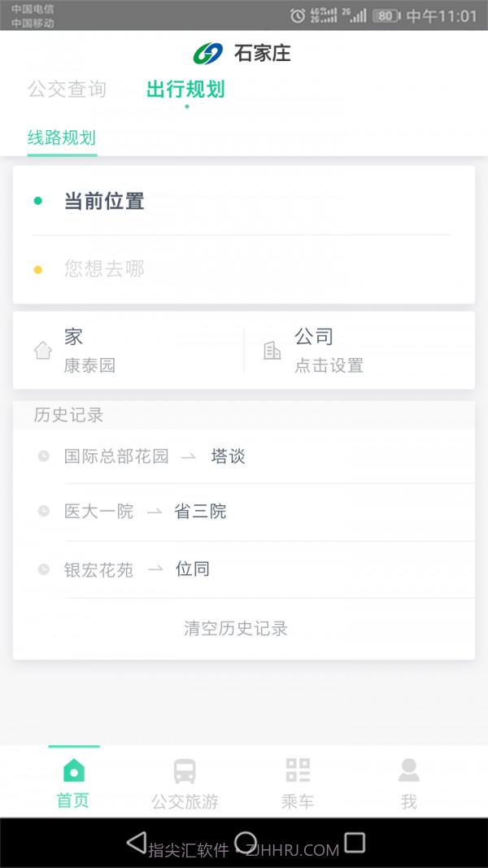The height and width of the screenshot is (868, 488).
Task: Clear history with 清空历史记录
Action: click(233, 627)
